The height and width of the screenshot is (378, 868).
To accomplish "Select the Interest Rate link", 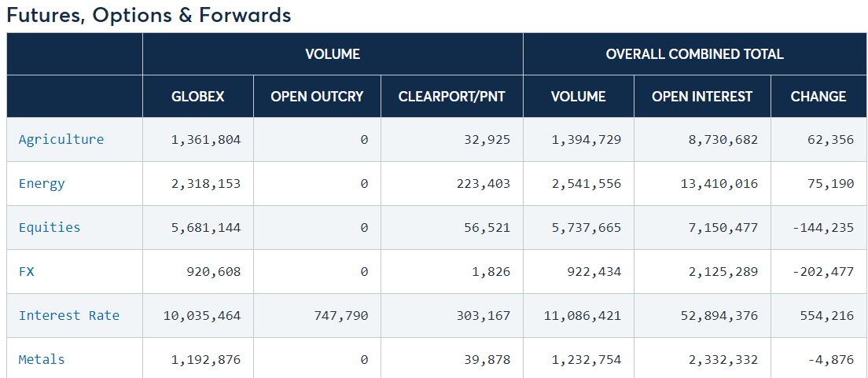I will tap(68, 315).
